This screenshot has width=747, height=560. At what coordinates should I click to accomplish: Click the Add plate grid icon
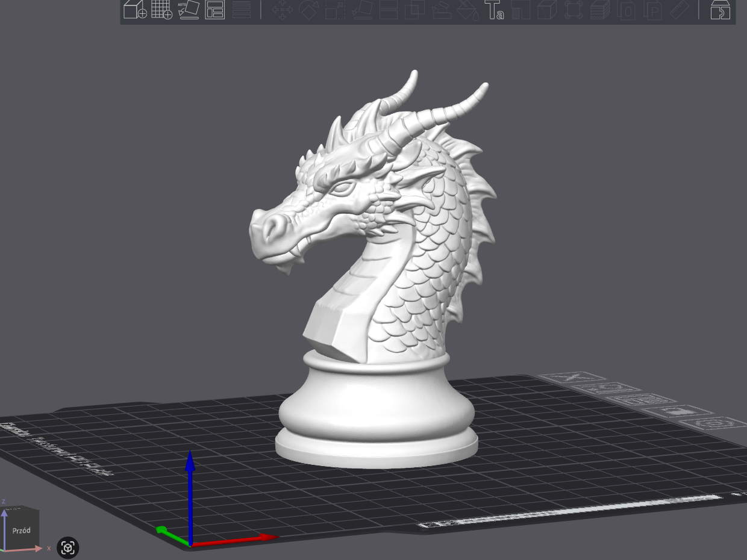pos(161,10)
